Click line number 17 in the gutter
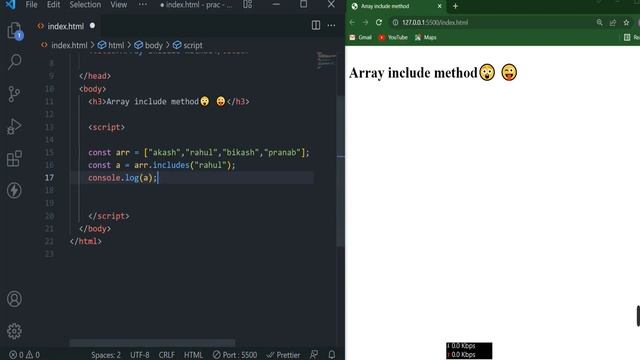This screenshot has width=640, height=360. coord(49,178)
